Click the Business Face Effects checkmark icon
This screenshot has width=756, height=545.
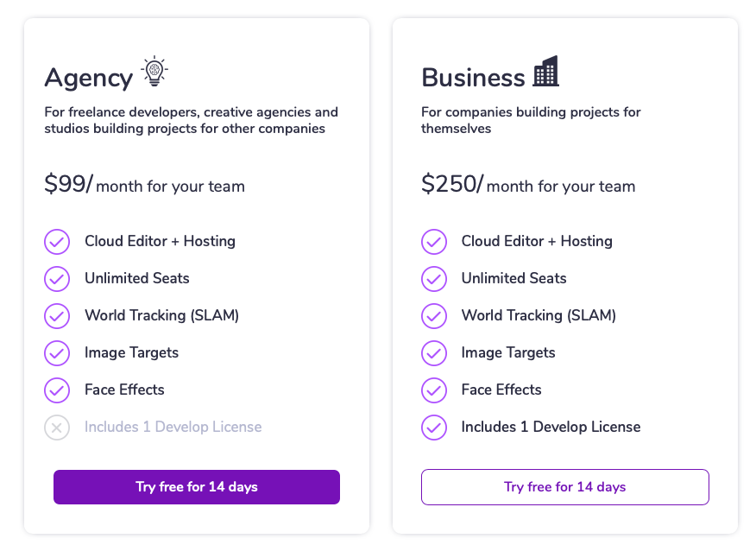[434, 390]
